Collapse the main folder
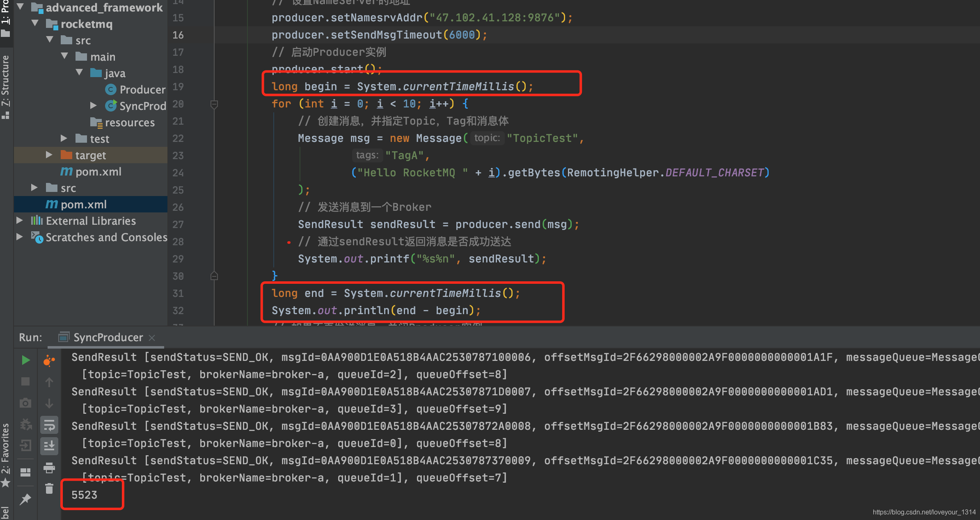 (x=64, y=56)
